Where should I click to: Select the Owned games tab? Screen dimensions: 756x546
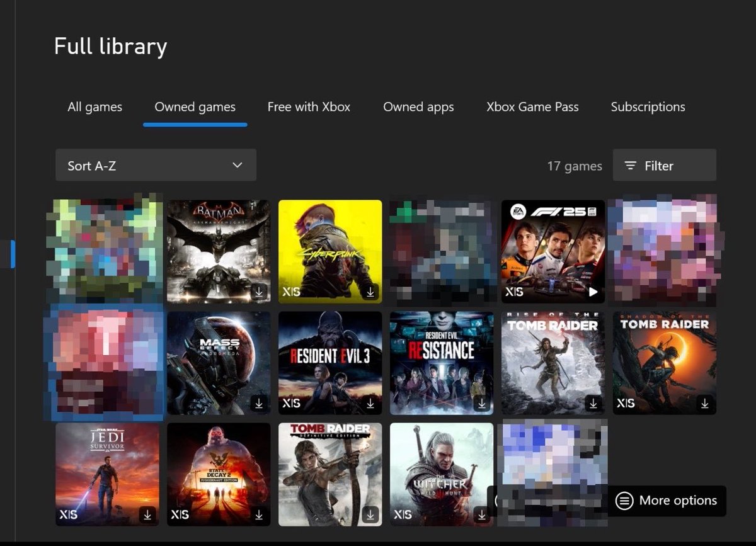pyautogui.click(x=195, y=107)
